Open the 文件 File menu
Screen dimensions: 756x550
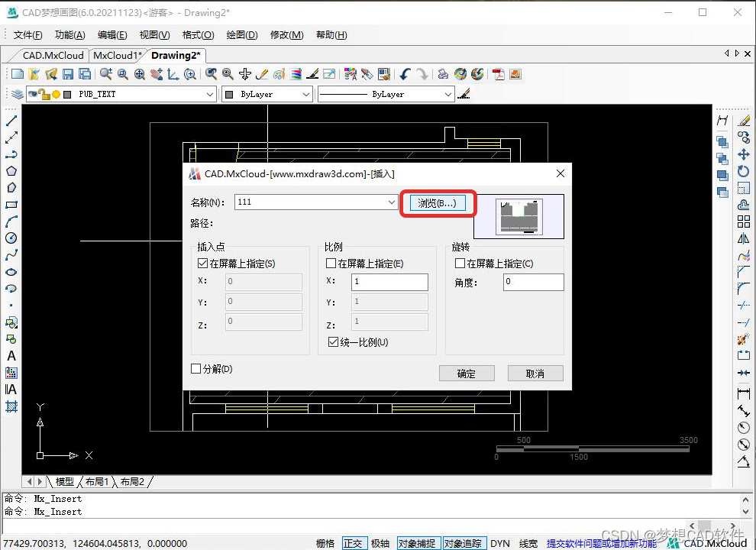(x=28, y=34)
